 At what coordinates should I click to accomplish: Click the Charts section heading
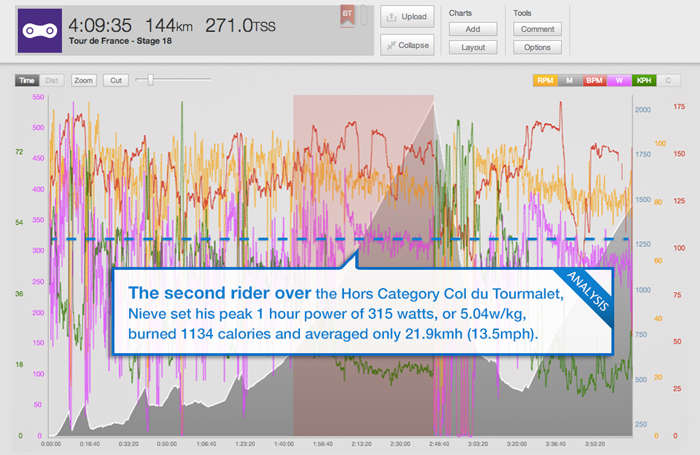tap(460, 13)
